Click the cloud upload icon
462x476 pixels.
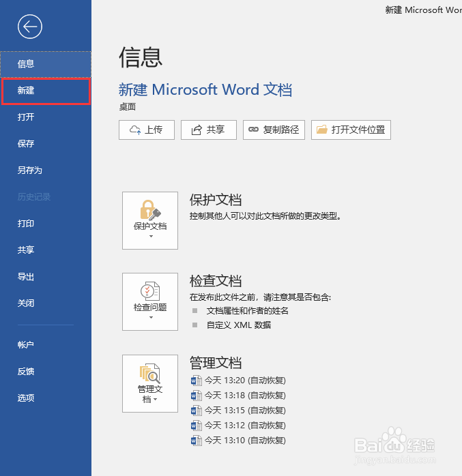point(135,130)
